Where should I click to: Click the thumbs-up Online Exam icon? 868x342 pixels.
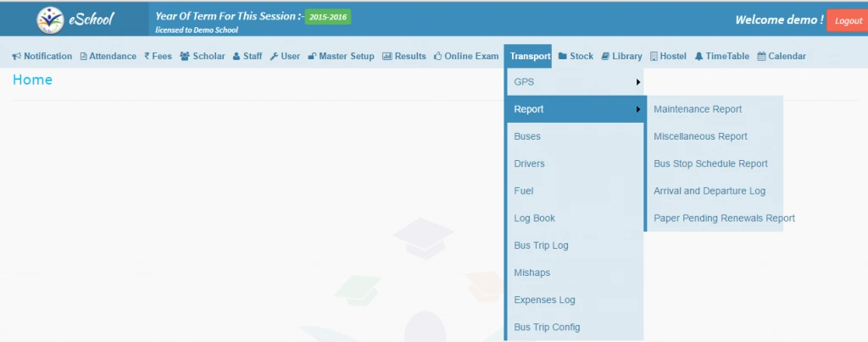437,57
